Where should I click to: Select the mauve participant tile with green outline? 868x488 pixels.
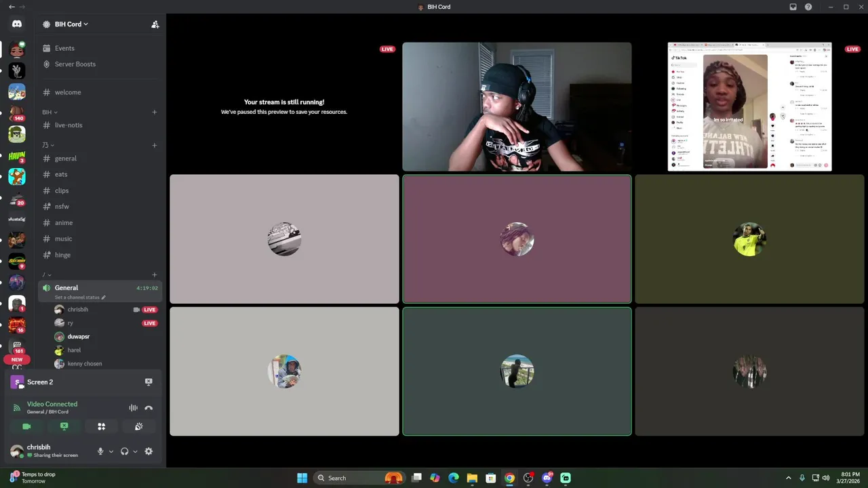[517, 239]
